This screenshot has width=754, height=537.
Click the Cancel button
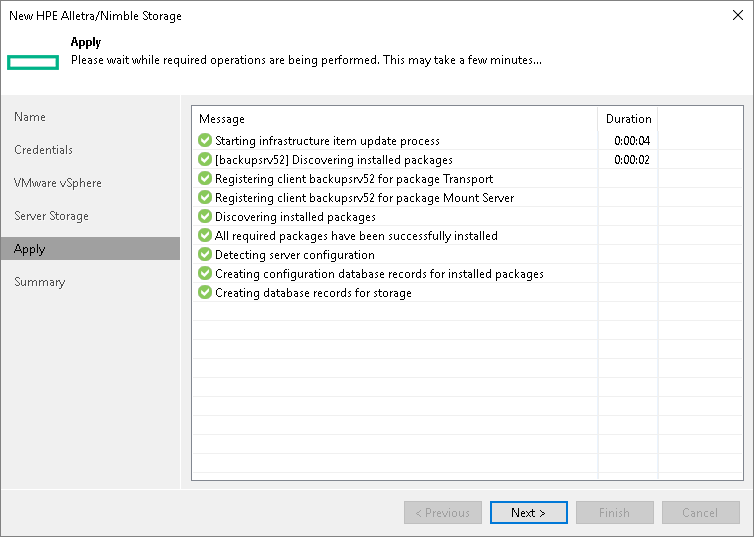[701, 512]
